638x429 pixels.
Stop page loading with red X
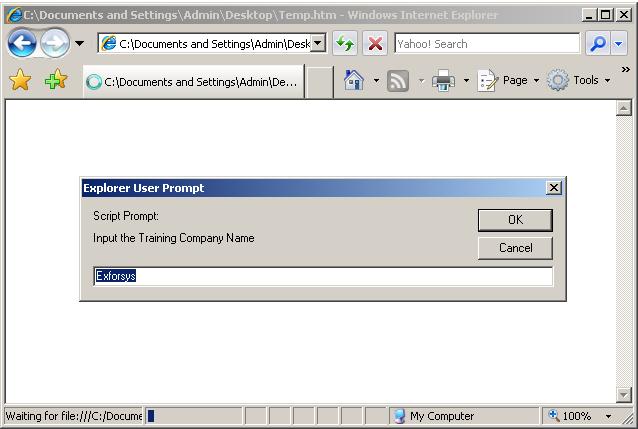[375, 44]
